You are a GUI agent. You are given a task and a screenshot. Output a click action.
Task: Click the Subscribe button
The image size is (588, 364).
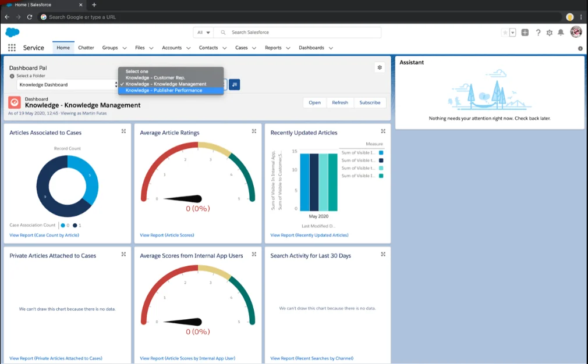(370, 102)
